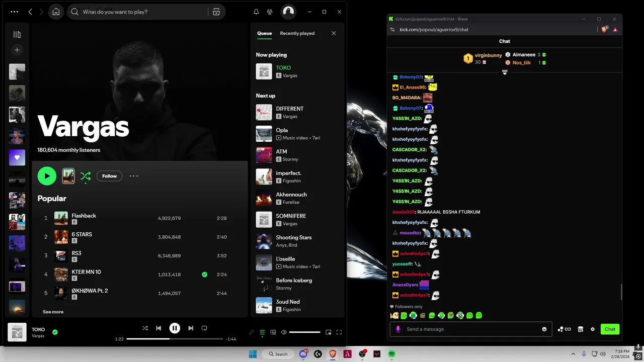Open the Windows Start menu

pos(252,354)
